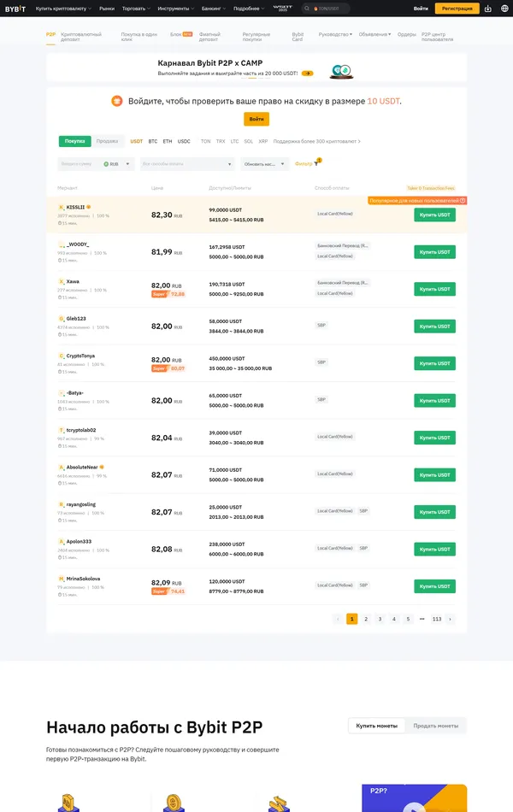Image resolution: width=513 pixels, height=812 pixels.
Task: Open support for 300+ cryptocurrencies link
Action: [316, 141]
